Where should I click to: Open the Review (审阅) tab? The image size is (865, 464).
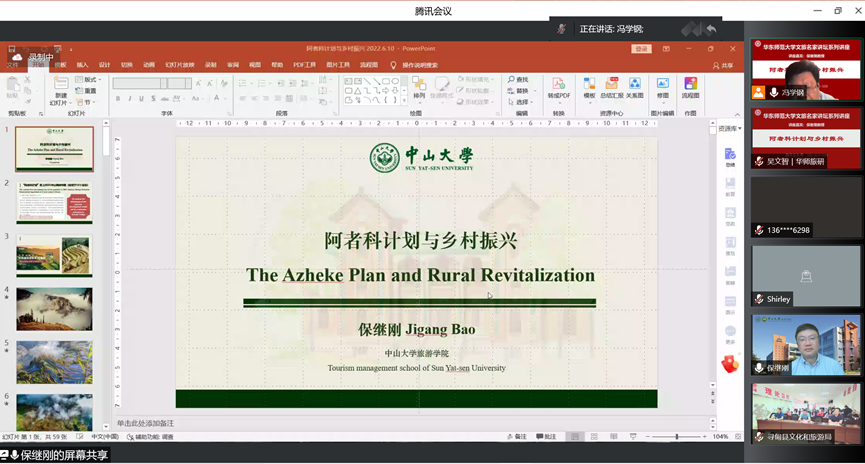[x=233, y=65]
